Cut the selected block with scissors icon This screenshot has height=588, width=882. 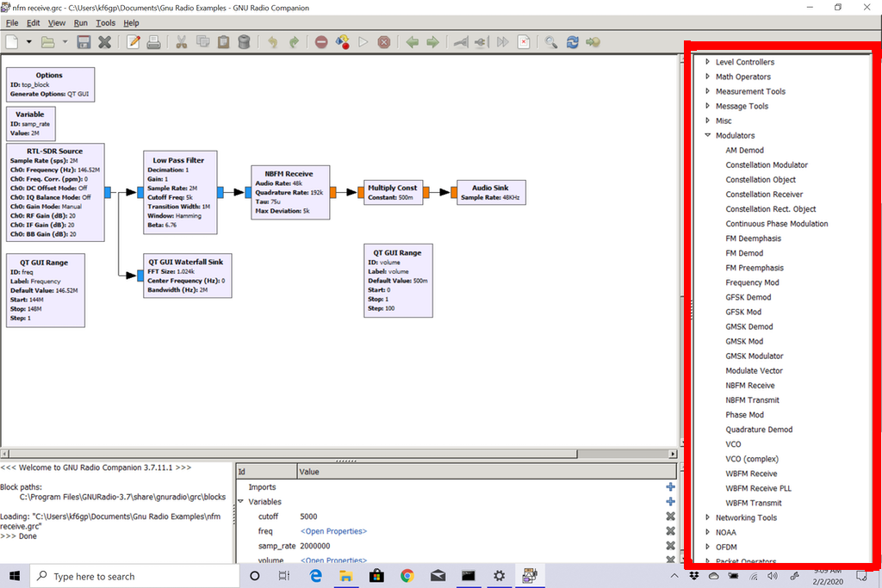(181, 42)
